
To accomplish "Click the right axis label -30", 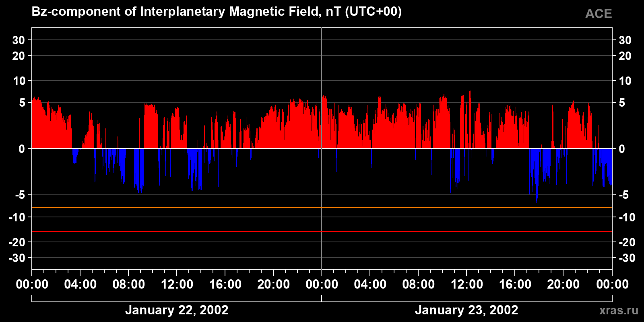I will (627, 258).
